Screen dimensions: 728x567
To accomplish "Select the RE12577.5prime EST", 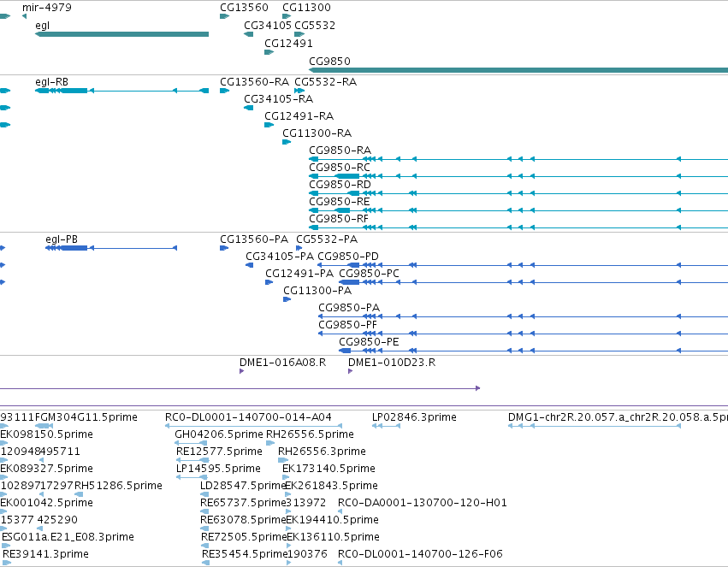I will (192, 460).
